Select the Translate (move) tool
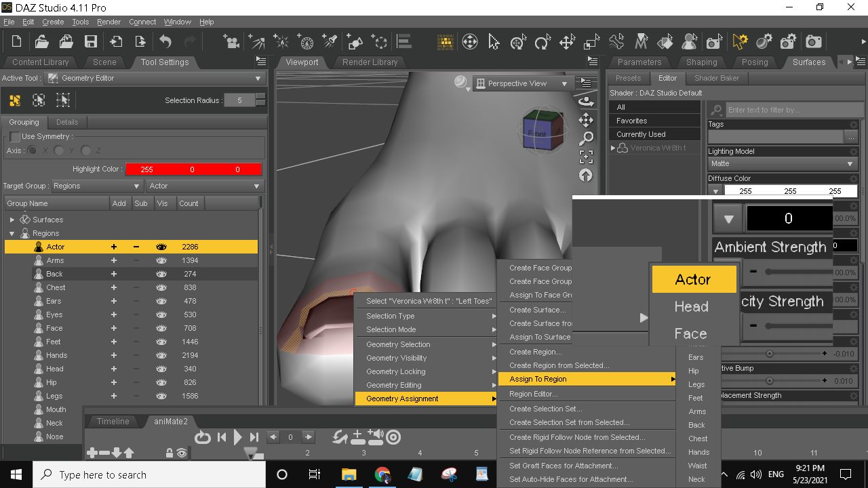This screenshot has height=488, width=868. pyautogui.click(x=567, y=42)
